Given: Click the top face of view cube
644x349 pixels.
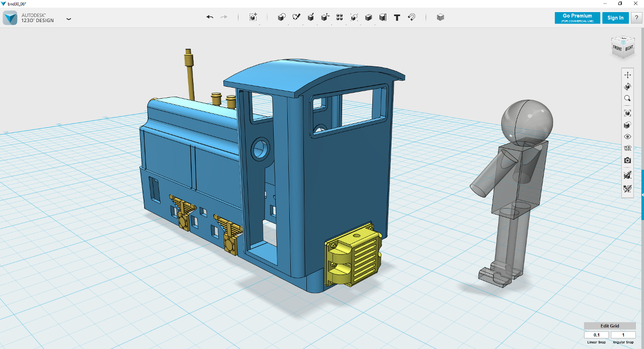Looking at the screenshot, I should click(623, 38).
